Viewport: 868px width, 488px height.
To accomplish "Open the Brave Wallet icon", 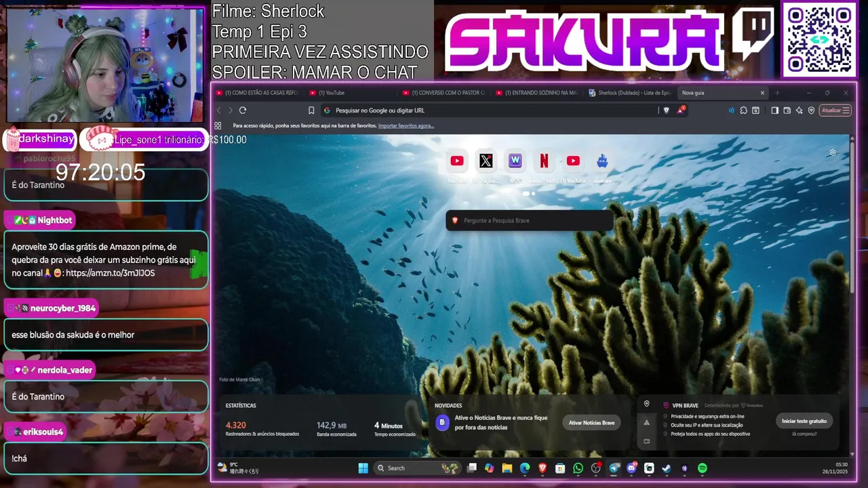I will (x=787, y=110).
